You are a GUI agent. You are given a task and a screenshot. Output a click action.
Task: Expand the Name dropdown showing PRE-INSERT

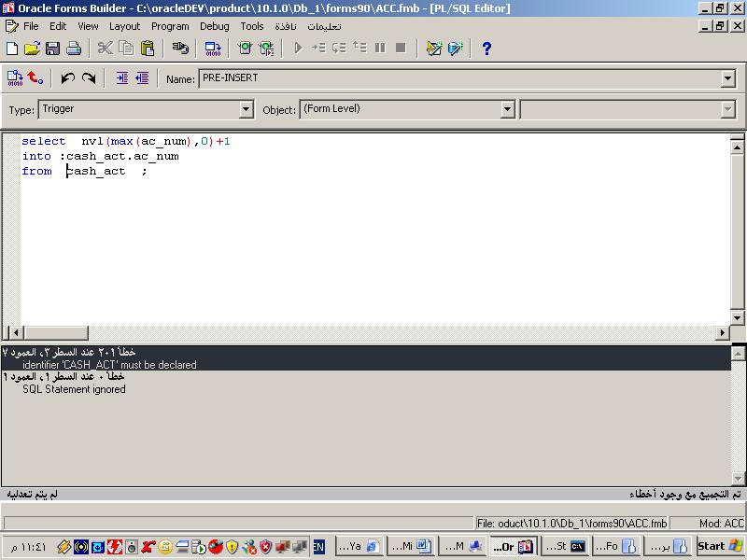pyautogui.click(x=728, y=79)
